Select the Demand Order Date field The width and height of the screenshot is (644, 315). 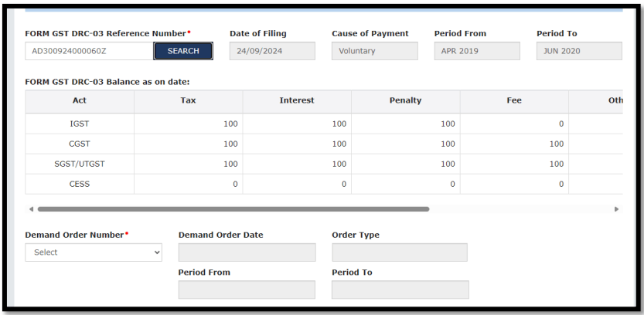(x=247, y=252)
